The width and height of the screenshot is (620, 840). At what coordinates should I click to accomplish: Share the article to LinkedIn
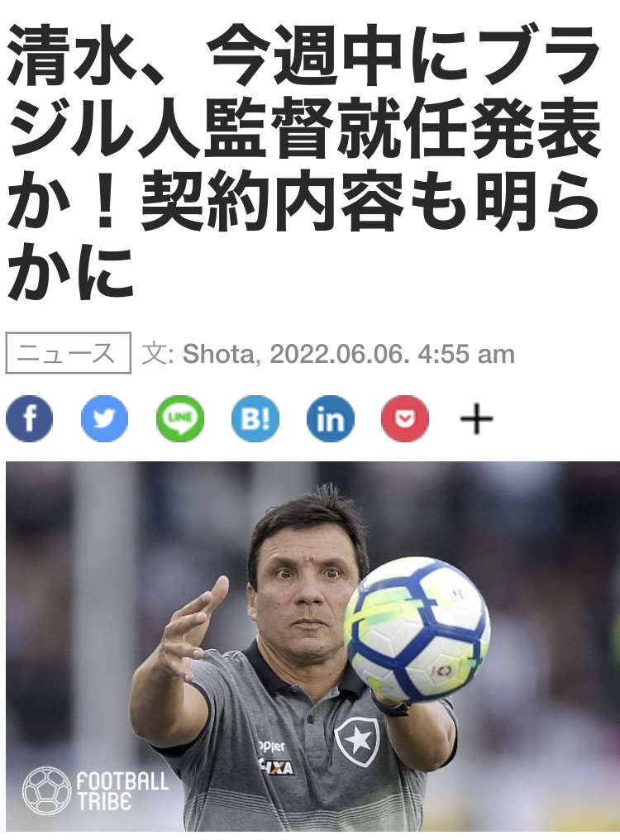click(x=330, y=418)
